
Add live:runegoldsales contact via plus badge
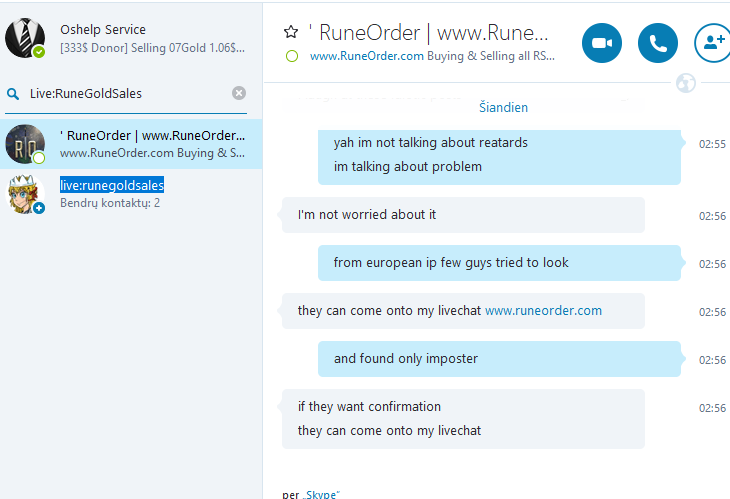(39, 208)
